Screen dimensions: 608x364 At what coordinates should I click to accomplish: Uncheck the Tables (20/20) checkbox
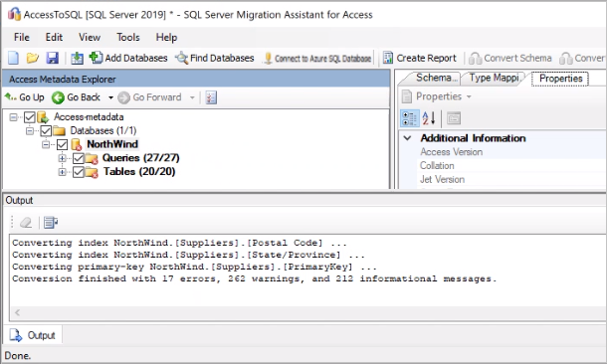click(x=79, y=172)
